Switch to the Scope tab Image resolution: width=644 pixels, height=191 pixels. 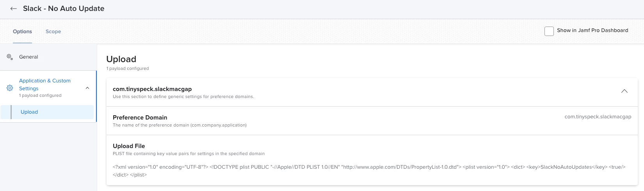[53, 32]
